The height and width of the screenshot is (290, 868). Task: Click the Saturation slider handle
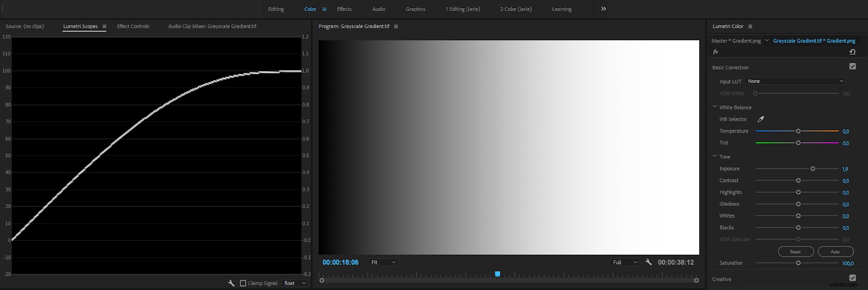798,263
